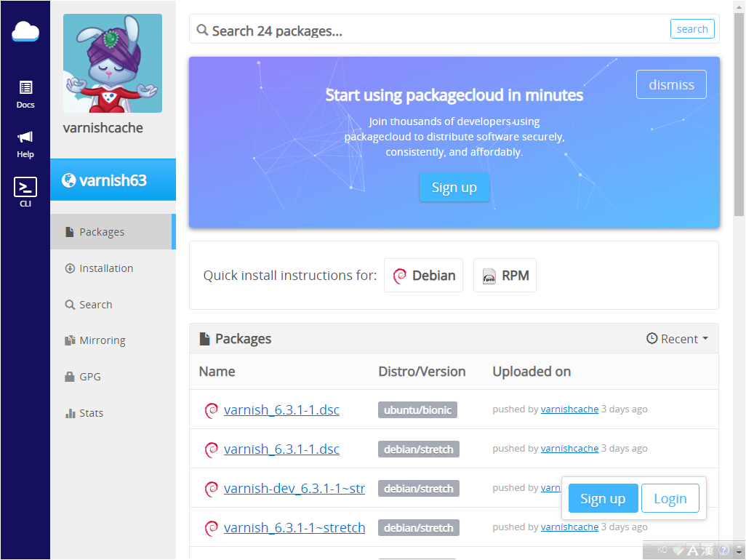Open the Help megaphone icon

tap(25, 143)
